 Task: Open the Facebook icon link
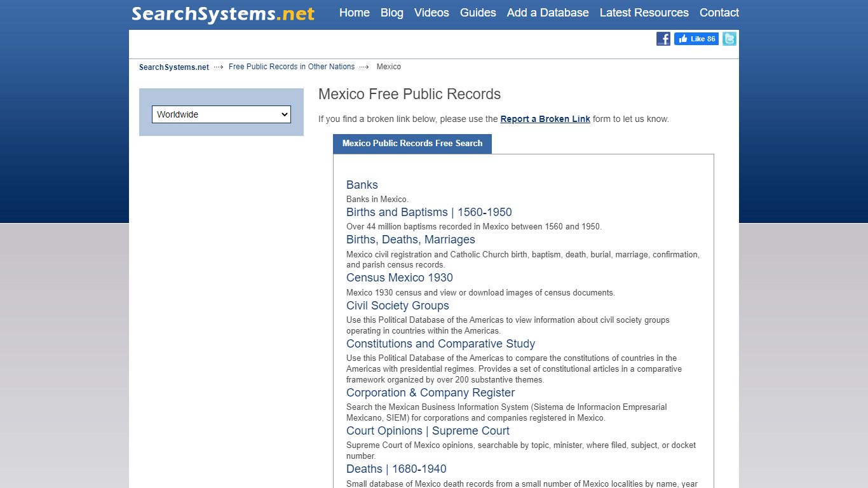[663, 39]
